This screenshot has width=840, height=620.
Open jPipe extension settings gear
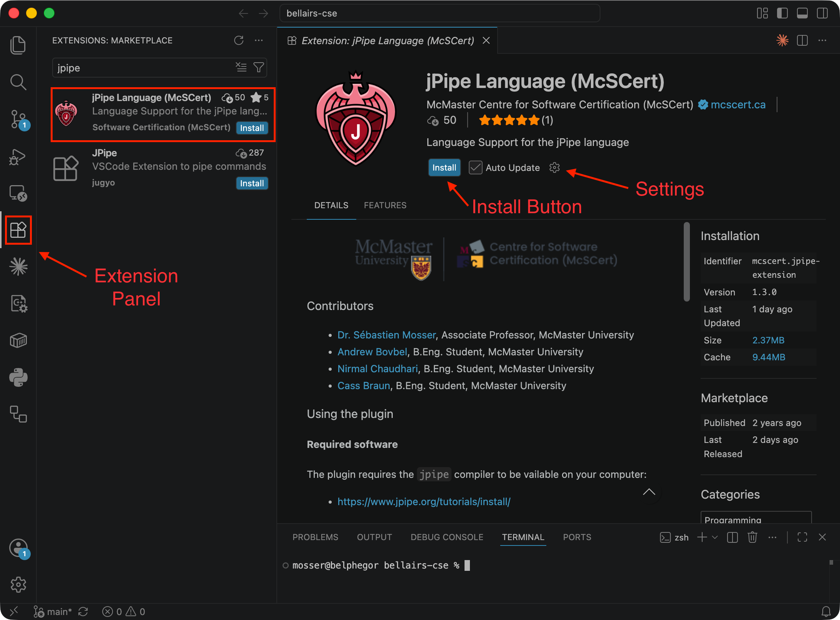(x=554, y=167)
